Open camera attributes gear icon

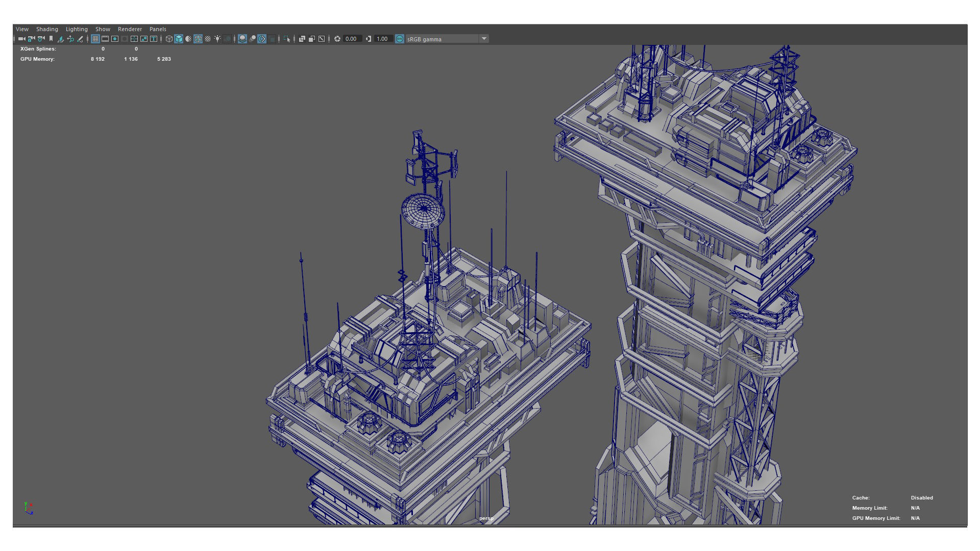41,39
